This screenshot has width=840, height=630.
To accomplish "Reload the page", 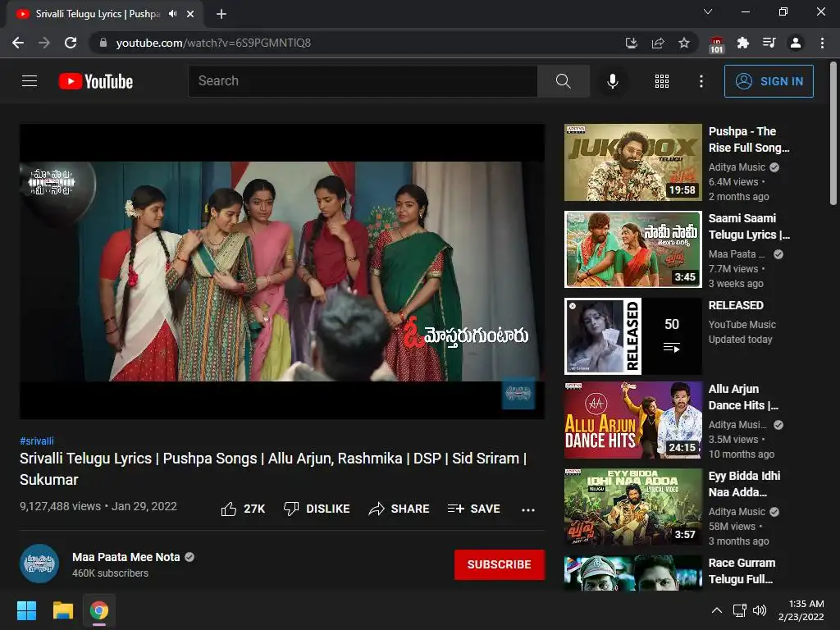I will (71, 43).
